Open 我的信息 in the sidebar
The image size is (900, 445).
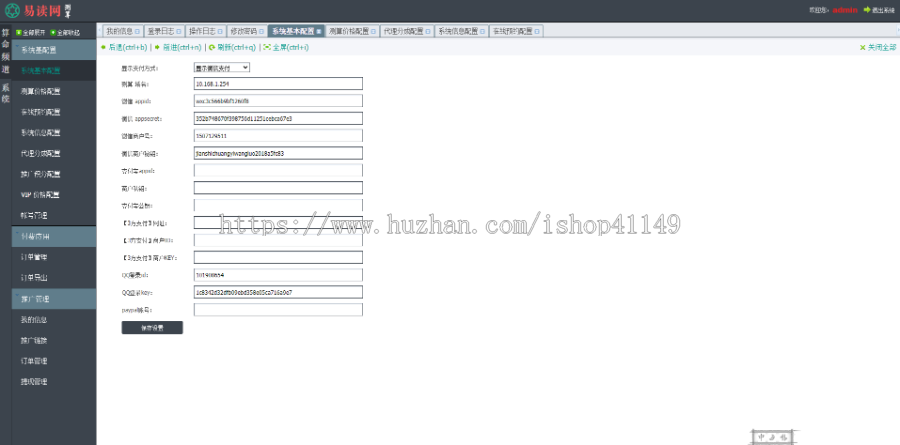(x=54, y=320)
